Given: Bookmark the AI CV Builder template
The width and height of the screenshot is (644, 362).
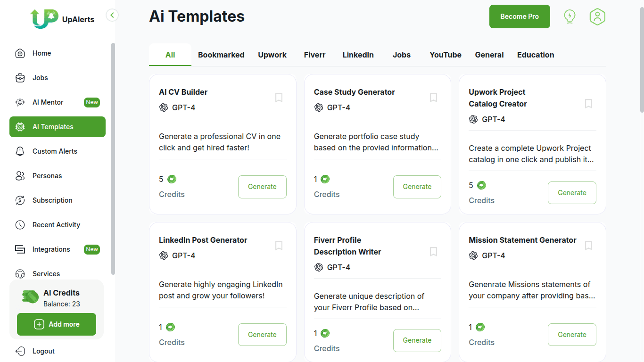Looking at the screenshot, I should (x=279, y=98).
